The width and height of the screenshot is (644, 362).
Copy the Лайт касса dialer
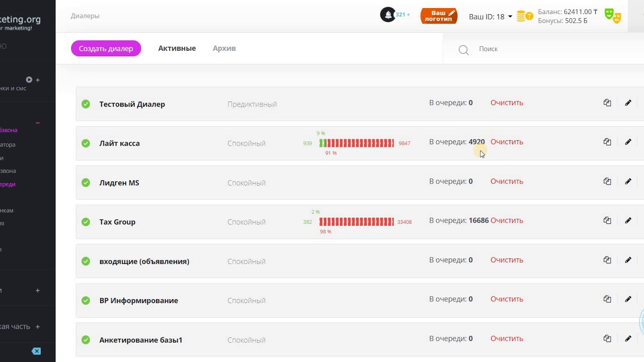[607, 142]
